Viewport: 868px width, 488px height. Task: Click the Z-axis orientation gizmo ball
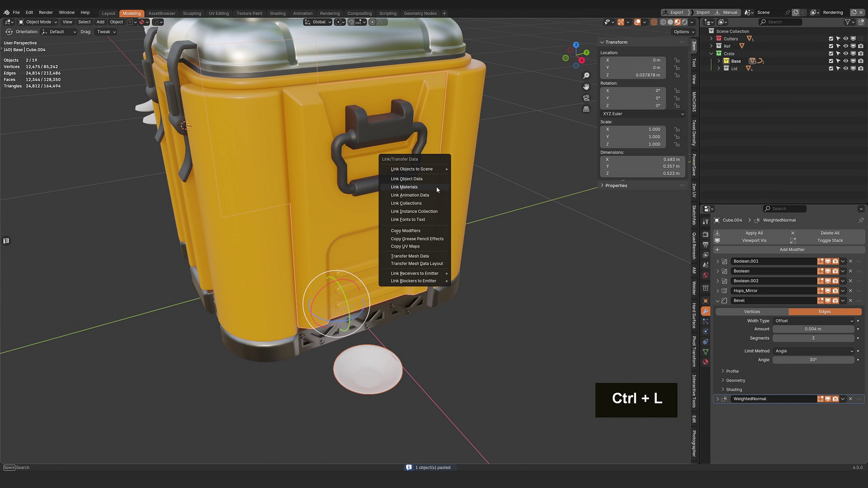[x=576, y=45]
